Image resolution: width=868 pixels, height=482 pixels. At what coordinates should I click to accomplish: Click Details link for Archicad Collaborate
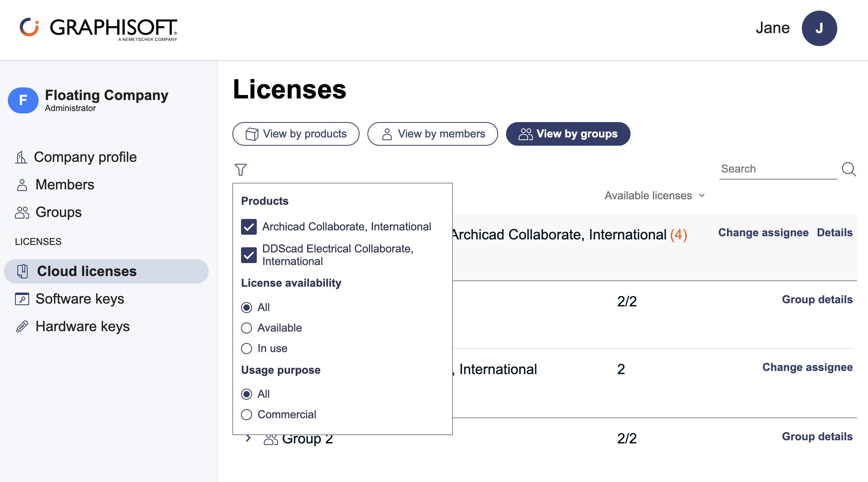pos(835,233)
